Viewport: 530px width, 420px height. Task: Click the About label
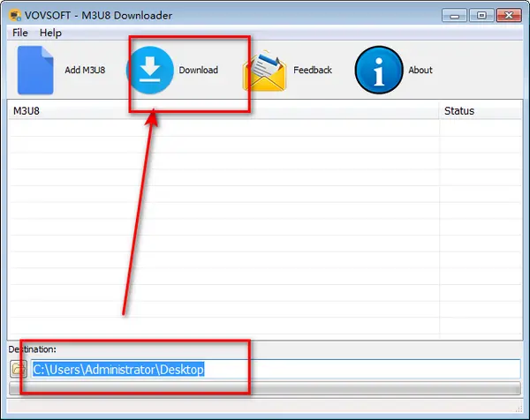click(420, 70)
